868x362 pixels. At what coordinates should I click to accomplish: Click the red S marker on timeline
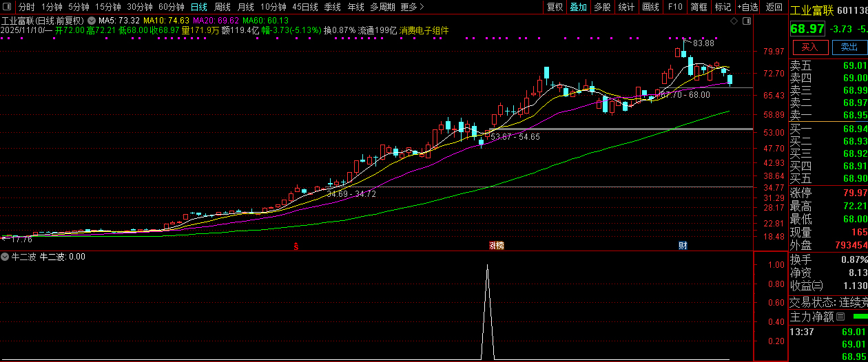coord(296,246)
